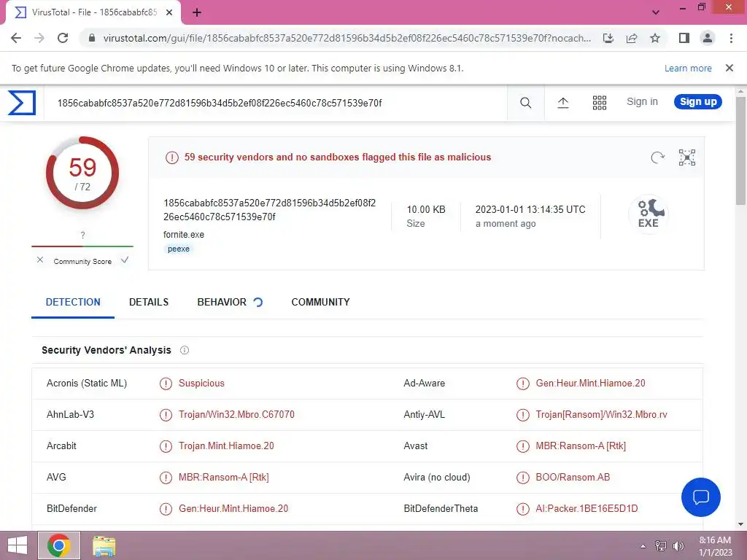This screenshot has width=747, height=560.
Task: Open the Chrome three-dot menu
Action: [731, 38]
